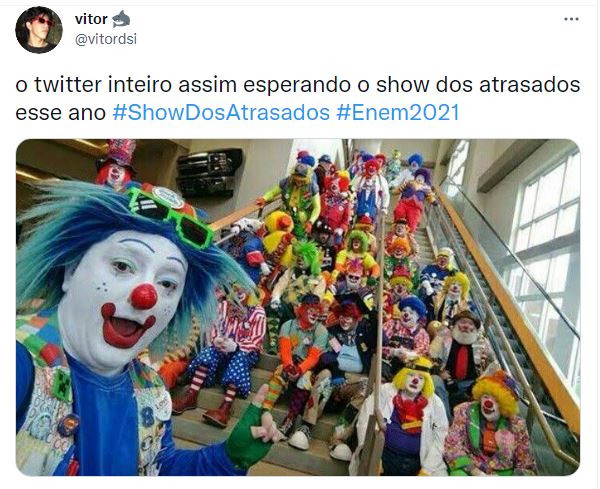Viewport: 600px width, 489px height.
Task: Click the tweet text about show dos atrasados
Action: pos(298,99)
